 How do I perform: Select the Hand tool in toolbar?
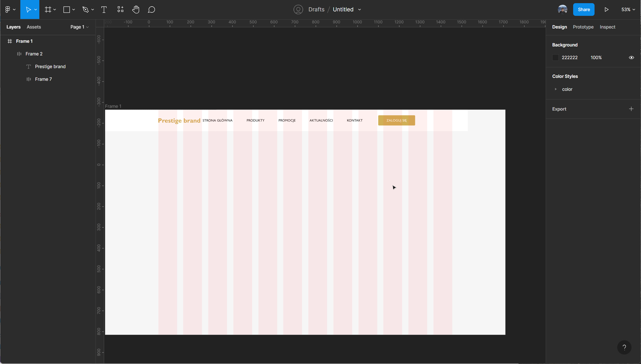tap(136, 9)
